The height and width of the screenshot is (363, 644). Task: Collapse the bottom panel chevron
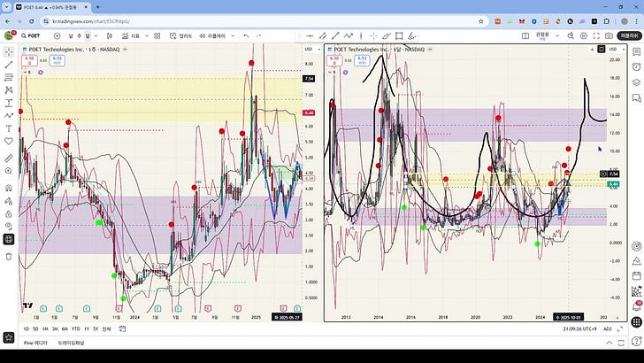[609, 343]
